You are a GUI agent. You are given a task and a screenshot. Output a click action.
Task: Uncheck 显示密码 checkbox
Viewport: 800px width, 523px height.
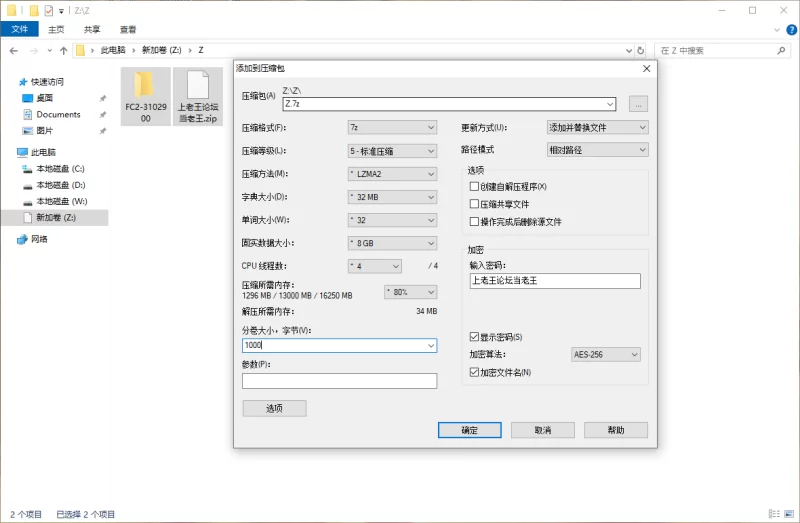click(474, 337)
